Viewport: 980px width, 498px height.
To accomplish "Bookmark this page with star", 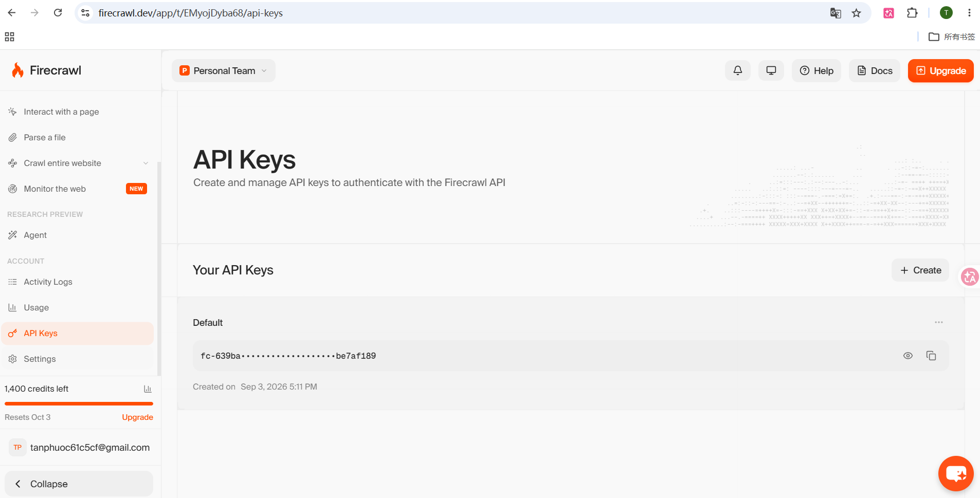I will coord(856,13).
